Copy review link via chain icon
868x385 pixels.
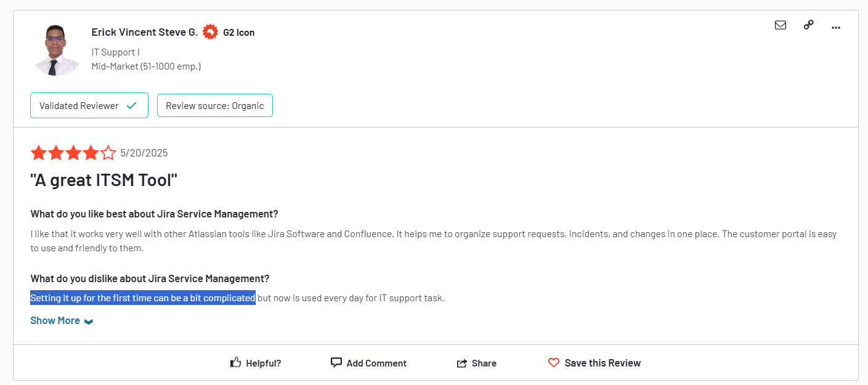809,25
